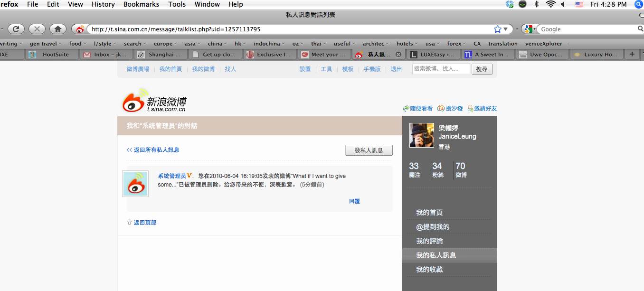Click the V verified badge next to 系统管理员
Image resolution: width=644 pixels, height=291 pixels.
189,176
